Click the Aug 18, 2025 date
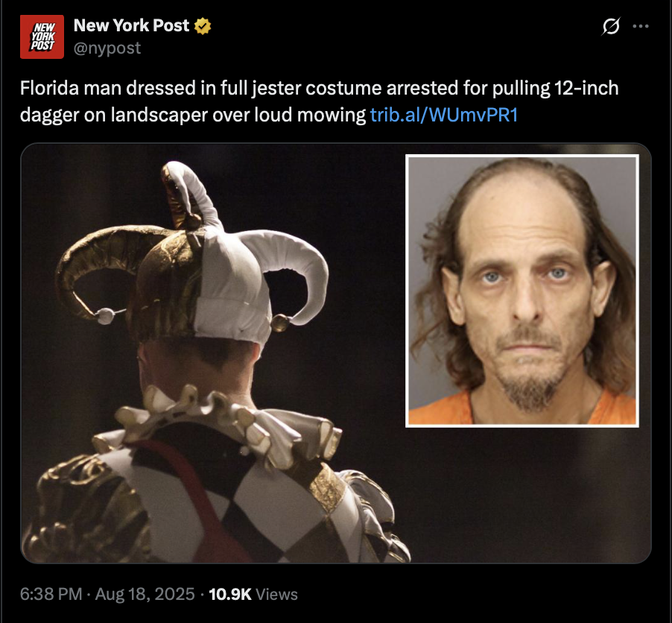 [145, 594]
